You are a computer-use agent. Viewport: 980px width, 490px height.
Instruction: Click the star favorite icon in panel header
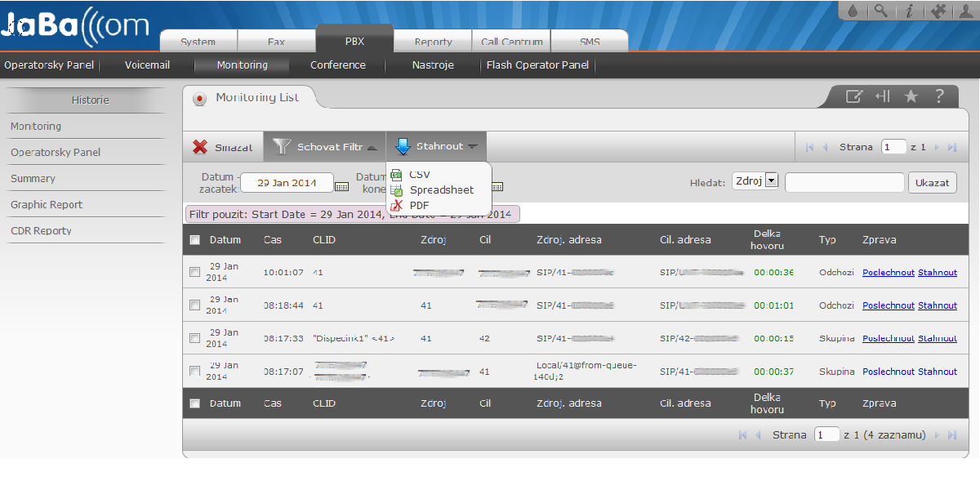[x=911, y=96]
